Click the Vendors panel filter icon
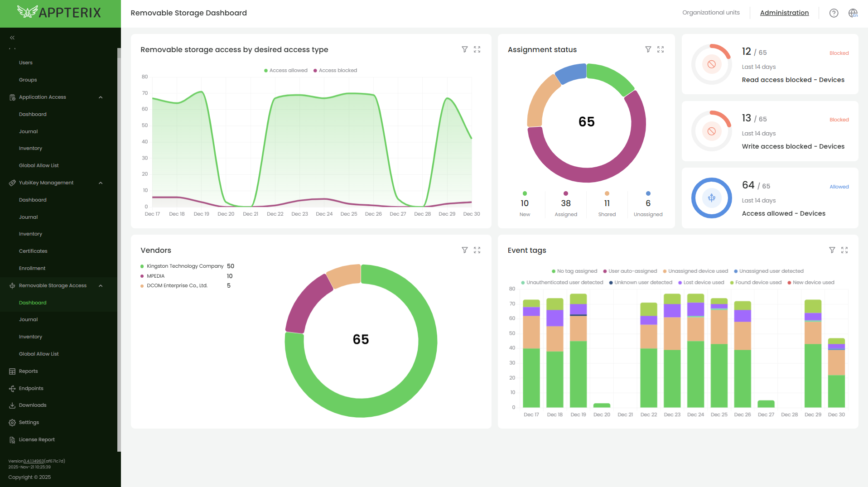 point(464,250)
